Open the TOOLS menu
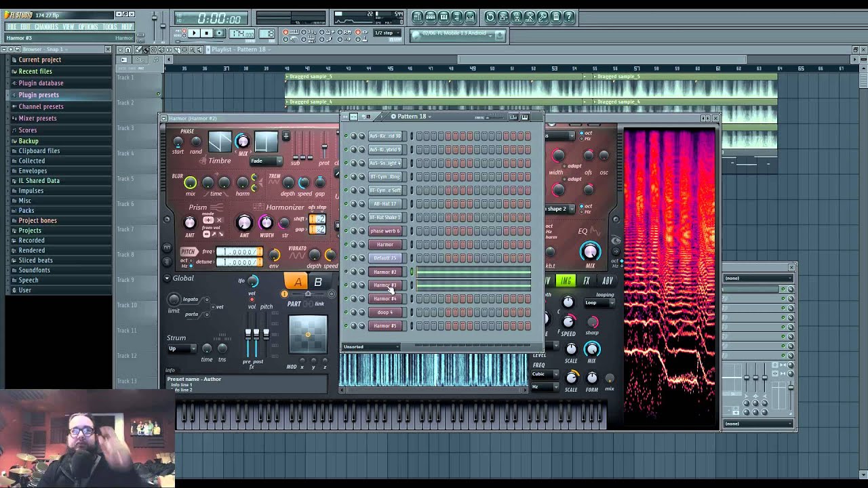 tap(110, 26)
